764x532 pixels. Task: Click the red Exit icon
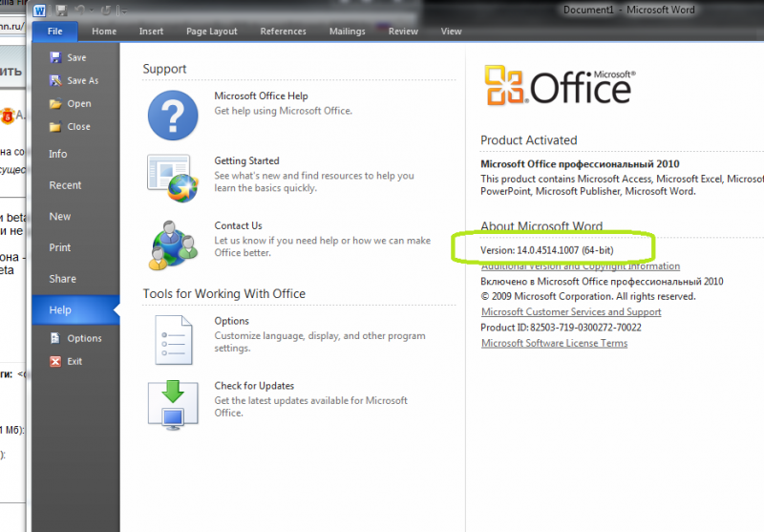(x=55, y=361)
